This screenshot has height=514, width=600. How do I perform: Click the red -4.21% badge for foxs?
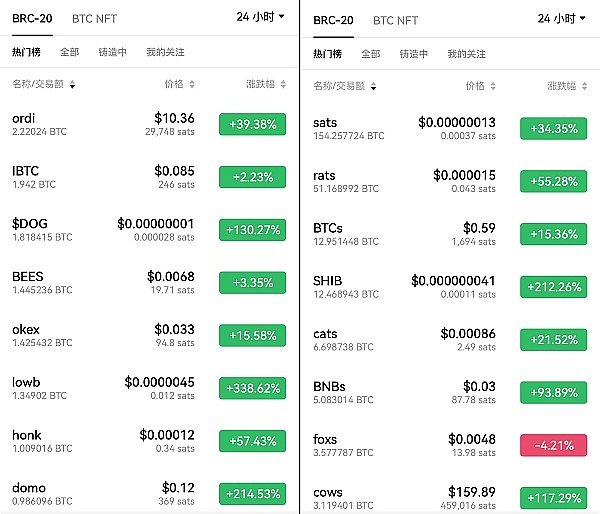point(553,445)
